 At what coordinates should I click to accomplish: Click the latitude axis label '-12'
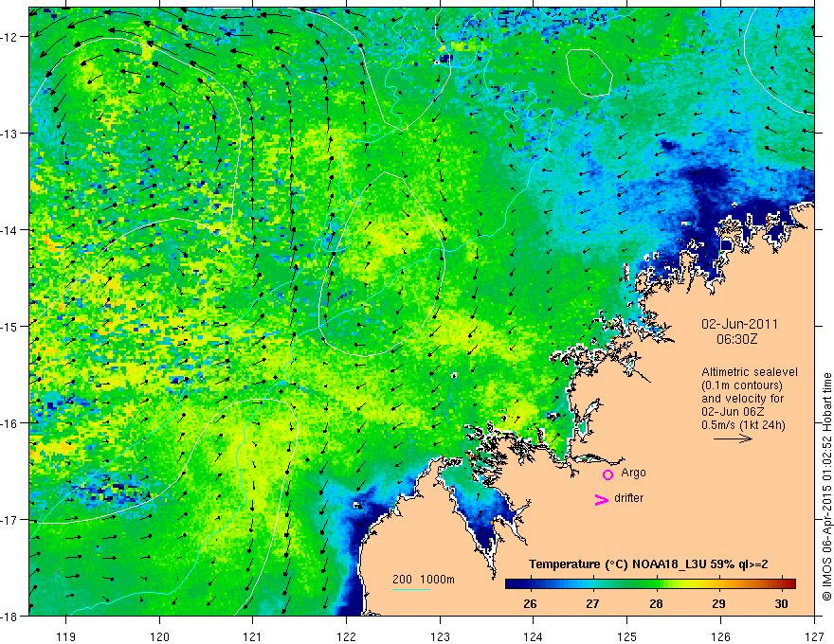[x=9, y=37]
